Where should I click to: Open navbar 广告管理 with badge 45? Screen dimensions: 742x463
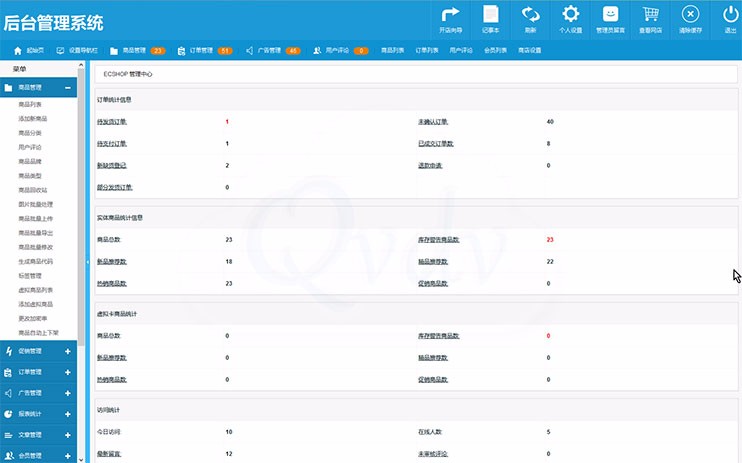[x=273, y=50]
